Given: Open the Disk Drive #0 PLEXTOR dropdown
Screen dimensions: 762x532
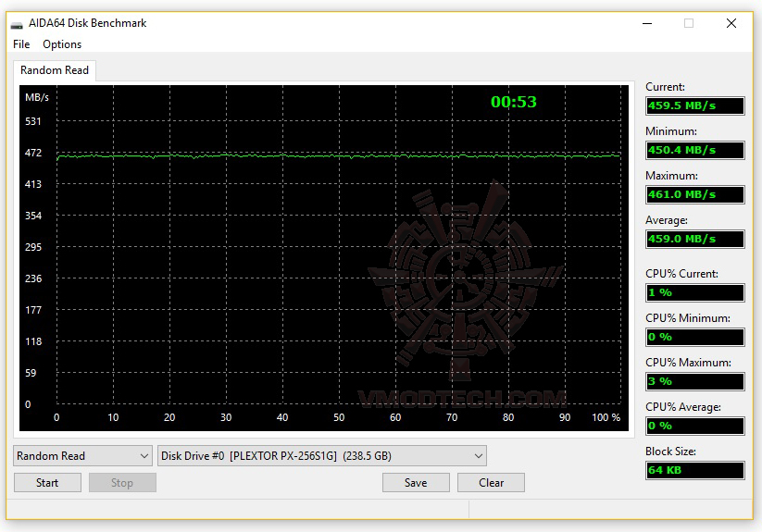Looking at the screenshot, I should 321,456.
